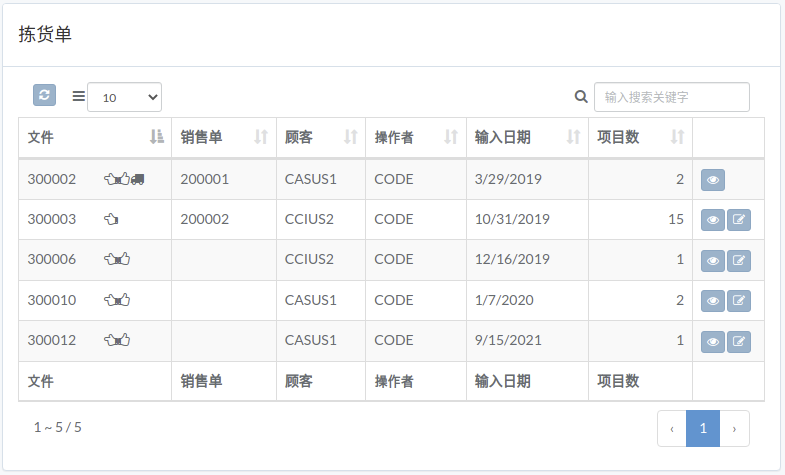Edit picking list 300010
This screenshot has width=785, height=475.
[x=738, y=301]
